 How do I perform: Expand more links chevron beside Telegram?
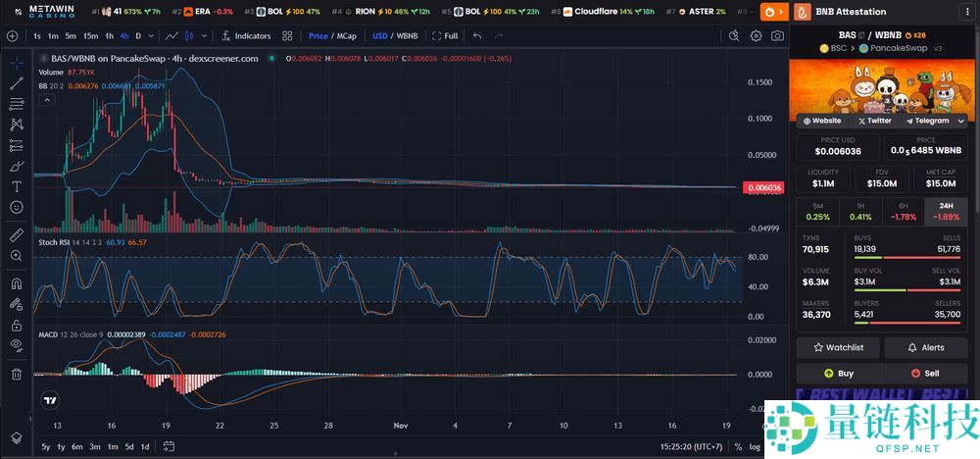960,121
